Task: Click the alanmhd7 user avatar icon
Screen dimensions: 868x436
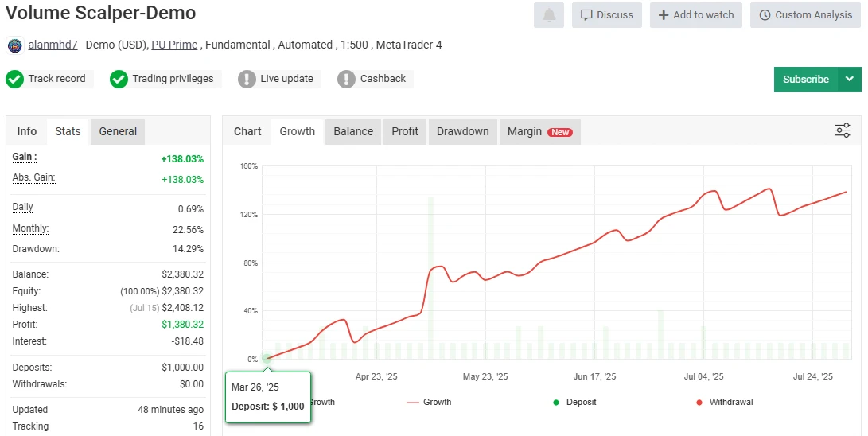Action: (x=15, y=45)
